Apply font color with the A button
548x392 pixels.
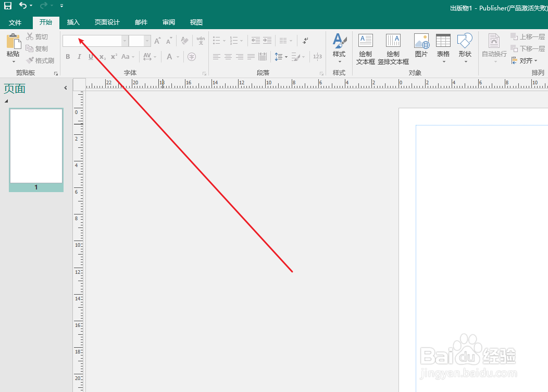[169, 57]
